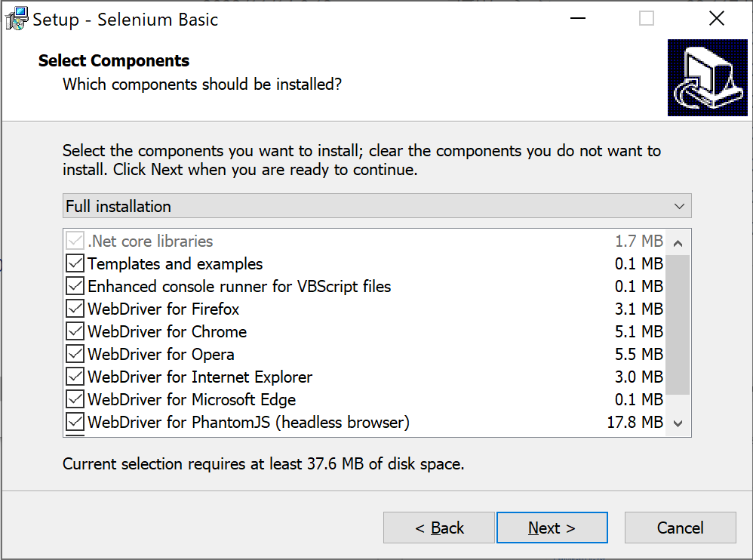Click Back to return to previous step

point(438,528)
